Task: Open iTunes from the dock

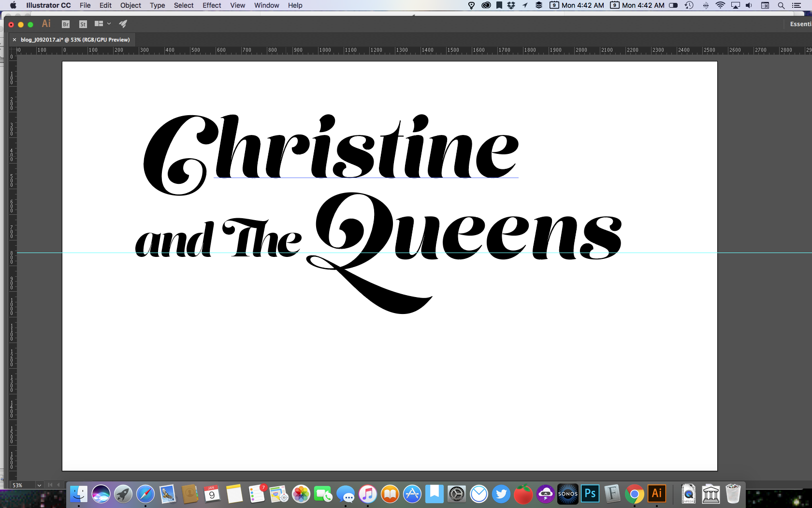Action: point(368,494)
